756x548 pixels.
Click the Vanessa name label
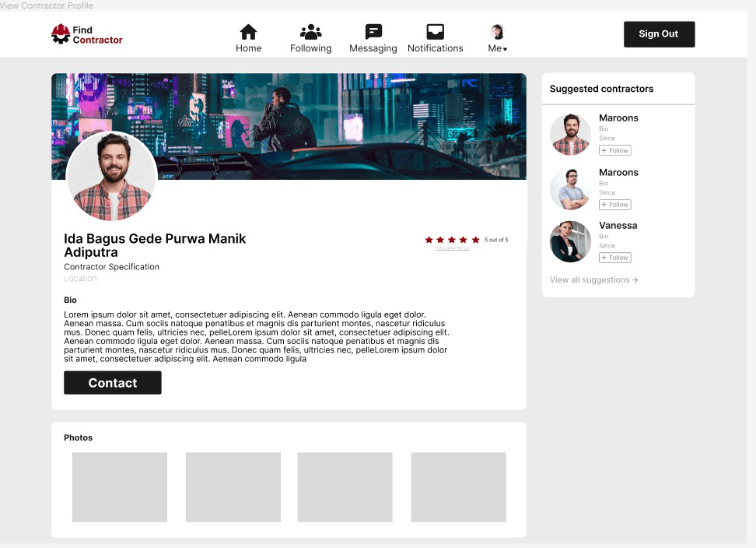[x=618, y=225]
